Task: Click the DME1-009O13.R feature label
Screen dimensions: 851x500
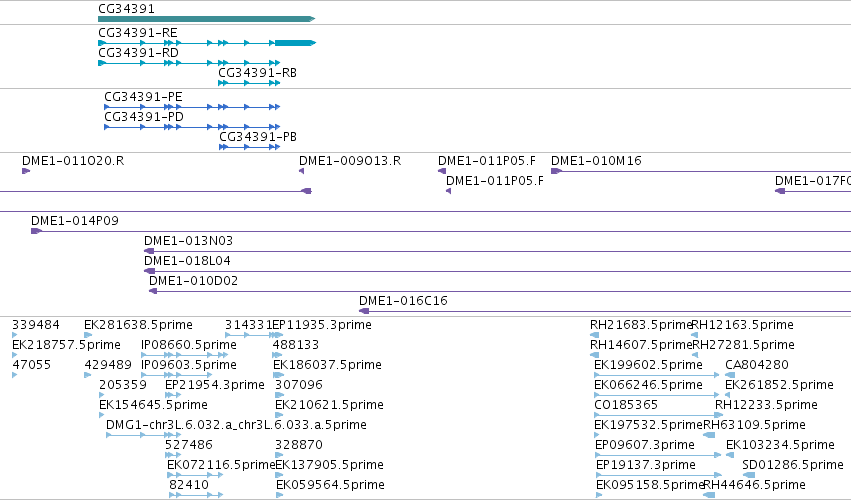Action: 350,161
